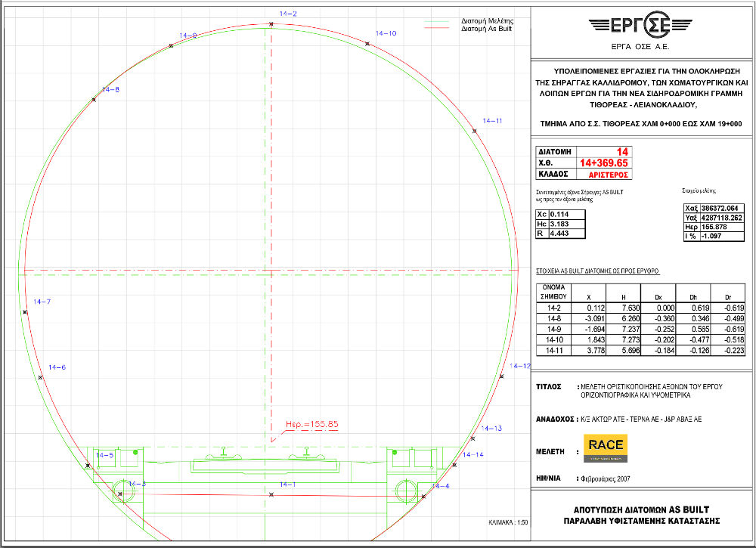Image resolution: width=756 pixels, height=548 pixels.
Task: Click the ΔΙΑΤΟΜΗ value 14
Action: (x=622, y=152)
